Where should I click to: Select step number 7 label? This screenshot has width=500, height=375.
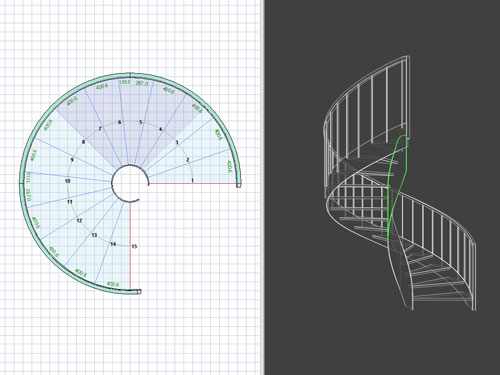point(100,129)
